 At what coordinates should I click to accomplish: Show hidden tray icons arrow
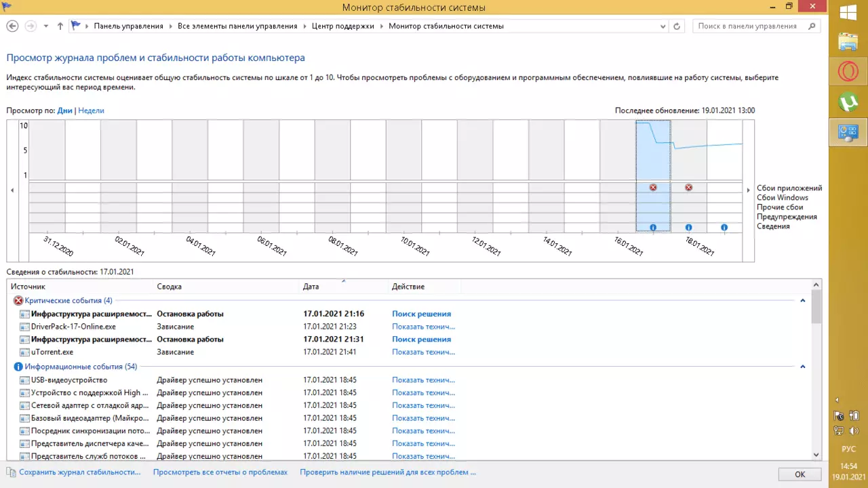tap(837, 400)
